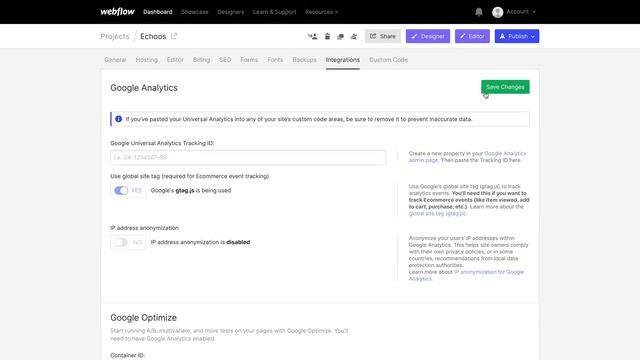Click the Google Optimize heading
This screenshot has height=360, width=640.
pos(143,318)
